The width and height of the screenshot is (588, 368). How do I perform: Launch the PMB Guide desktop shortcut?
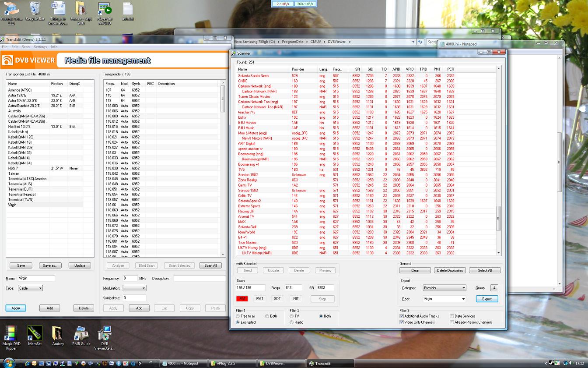(x=81, y=336)
